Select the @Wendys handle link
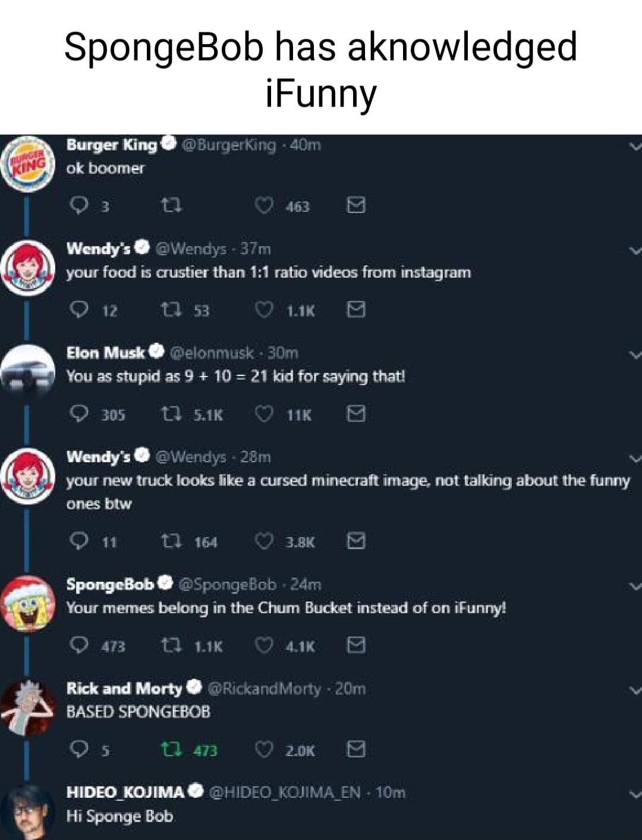Screen dimensions: 642x840 pos(191,249)
